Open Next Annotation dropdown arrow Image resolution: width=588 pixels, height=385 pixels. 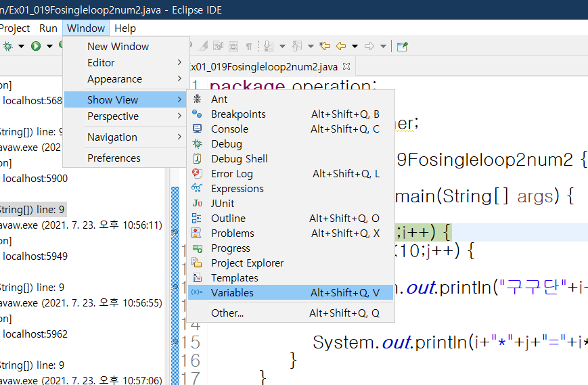(x=282, y=47)
